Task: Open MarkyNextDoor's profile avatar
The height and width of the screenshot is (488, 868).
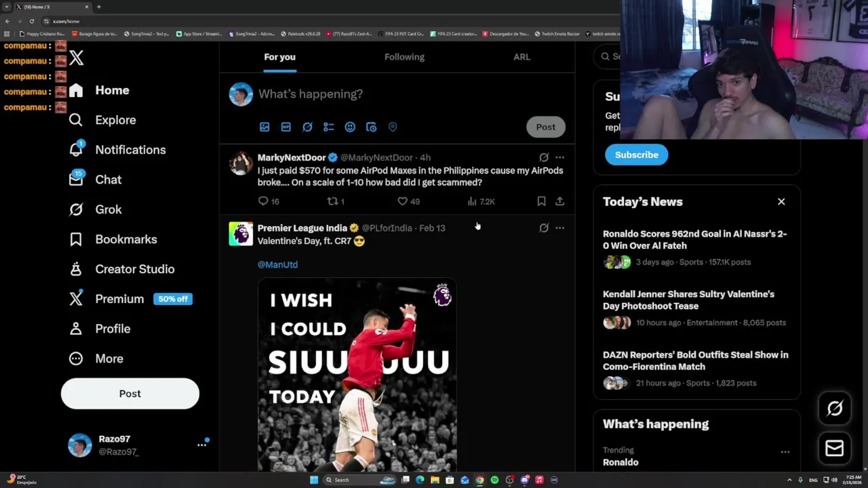Action: click(241, 163)
